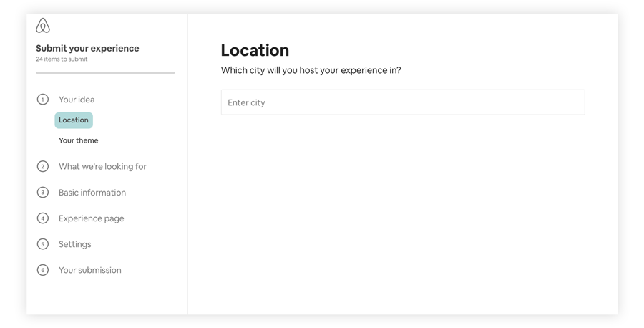This screenshot has height=328, width=644.
Task: Open the Settings step
Action: click(74, 244)
